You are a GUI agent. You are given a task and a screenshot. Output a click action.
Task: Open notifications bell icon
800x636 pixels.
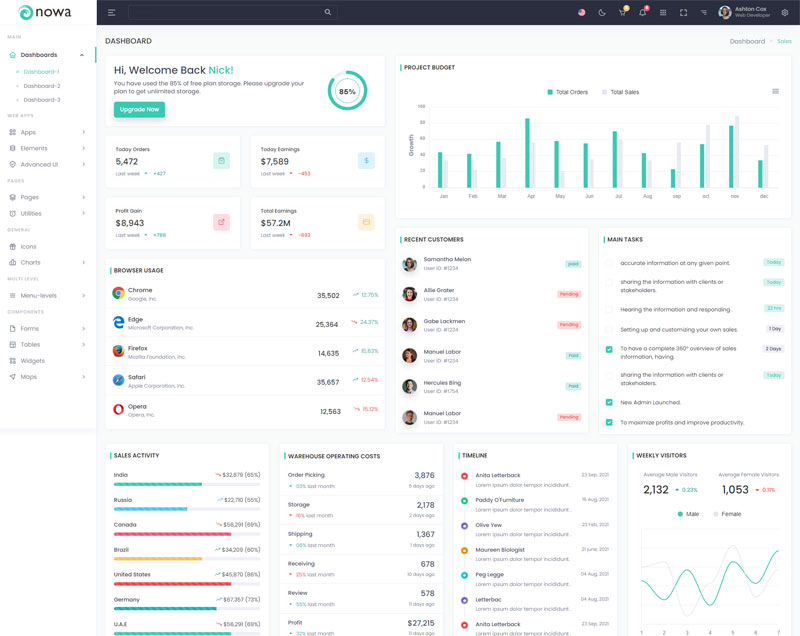tap(642, 13)
